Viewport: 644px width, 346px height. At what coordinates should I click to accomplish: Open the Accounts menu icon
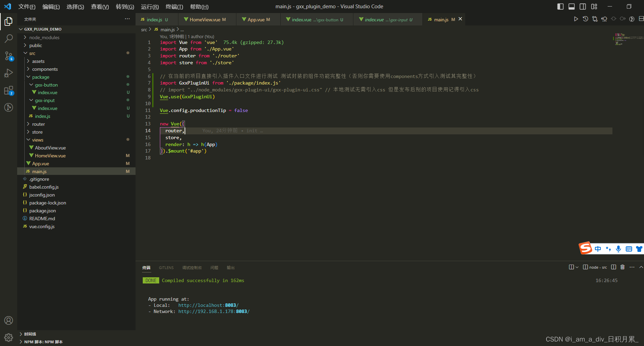click(9, 321)
